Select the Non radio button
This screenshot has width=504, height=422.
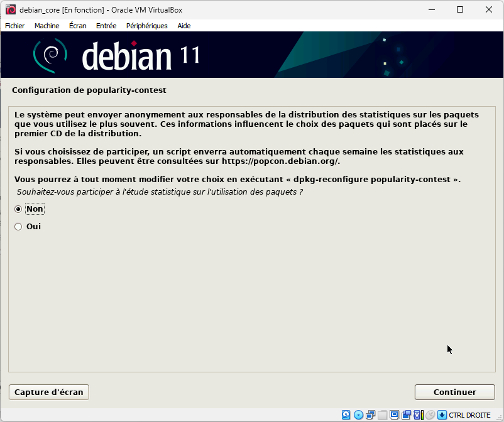tap(18, 209)
